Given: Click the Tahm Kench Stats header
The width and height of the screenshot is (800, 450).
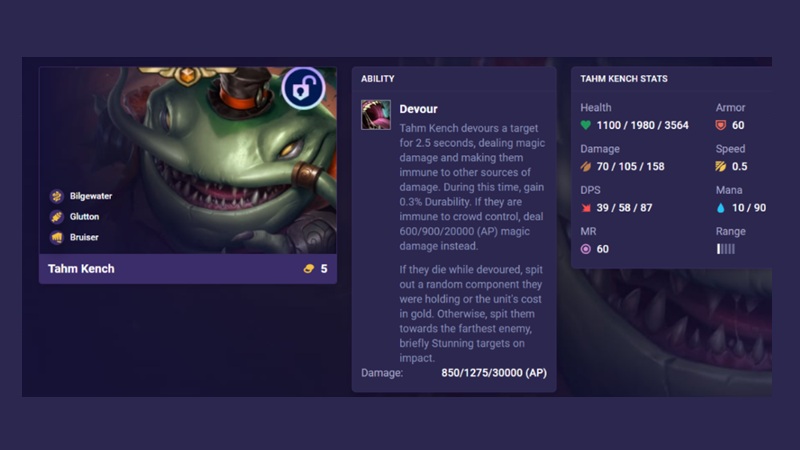Looking at the screenshot, I should [x=624, y=79].
